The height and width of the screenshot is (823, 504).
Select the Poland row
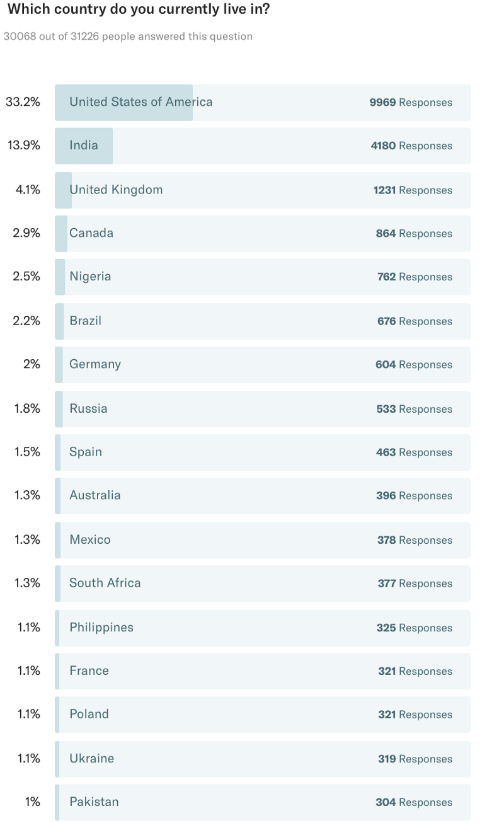point(263,715)
